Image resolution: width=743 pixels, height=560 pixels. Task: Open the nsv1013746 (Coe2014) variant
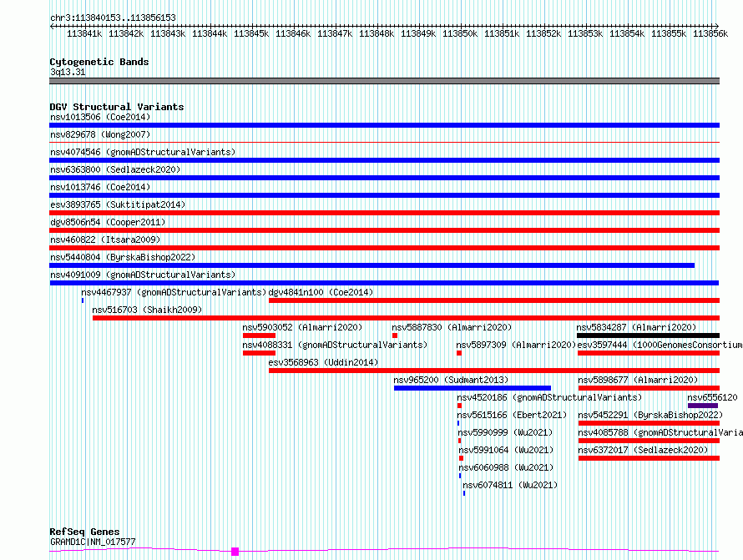100,187
